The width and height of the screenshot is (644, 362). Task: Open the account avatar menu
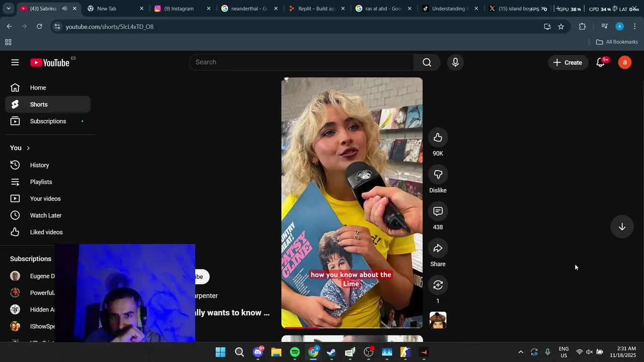pyautogui.click(x=624, y=62)
